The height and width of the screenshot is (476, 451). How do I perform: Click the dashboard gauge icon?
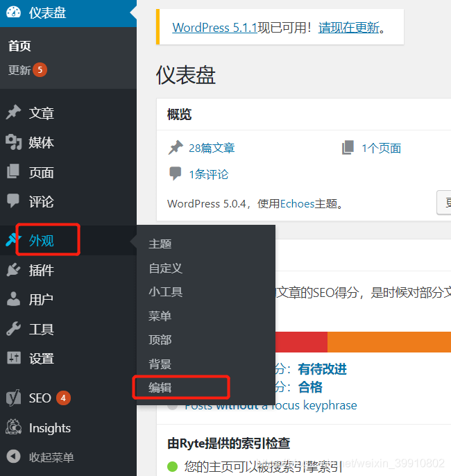click(13, 12)
